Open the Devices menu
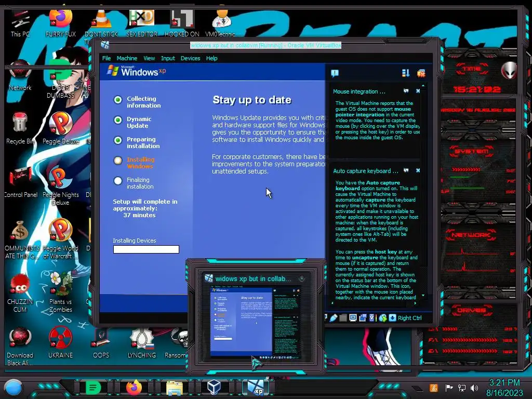 point(190,58)
